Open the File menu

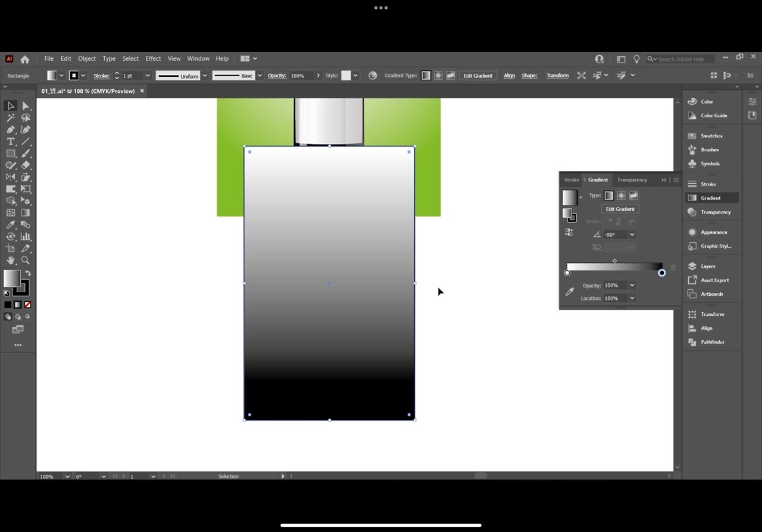[x=49, y=58]
